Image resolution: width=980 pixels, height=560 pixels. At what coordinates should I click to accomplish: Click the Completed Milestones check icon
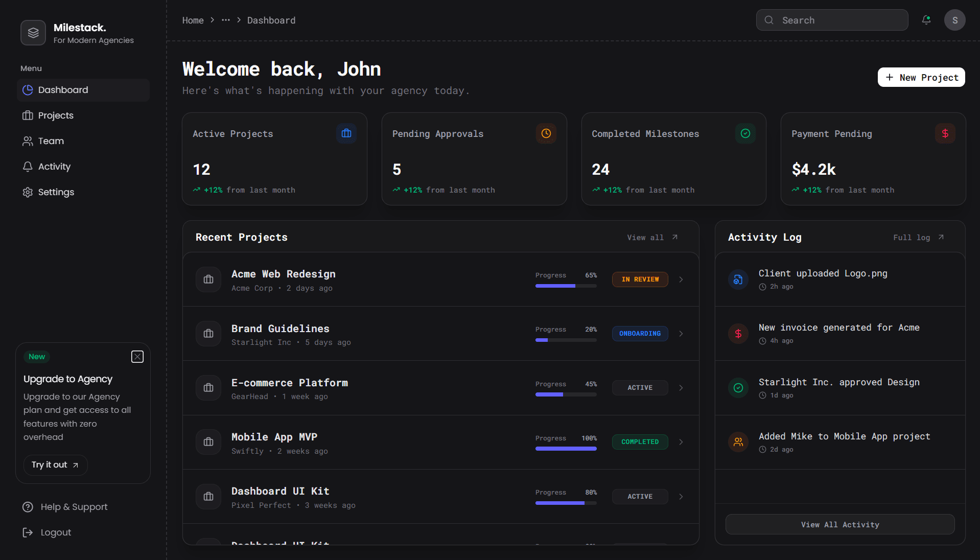tap(745, 133)
